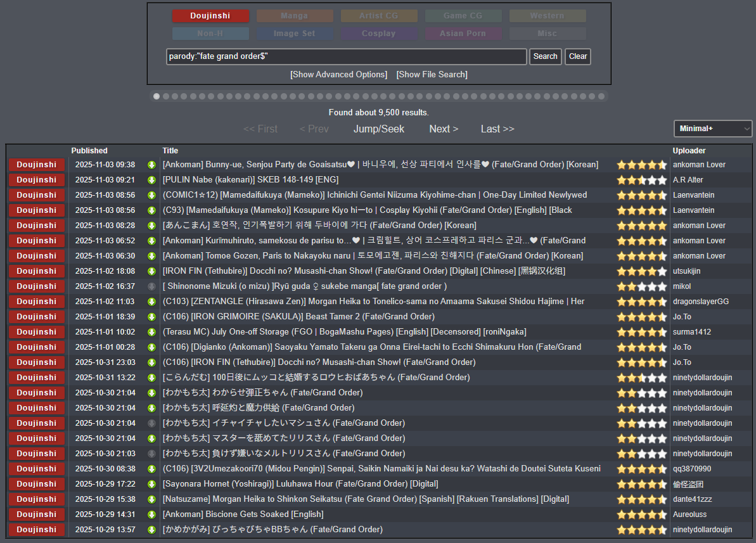Click the green arrow for 2025-11-02 18:08
Viewport: 756px width, 543px height.
151,271
